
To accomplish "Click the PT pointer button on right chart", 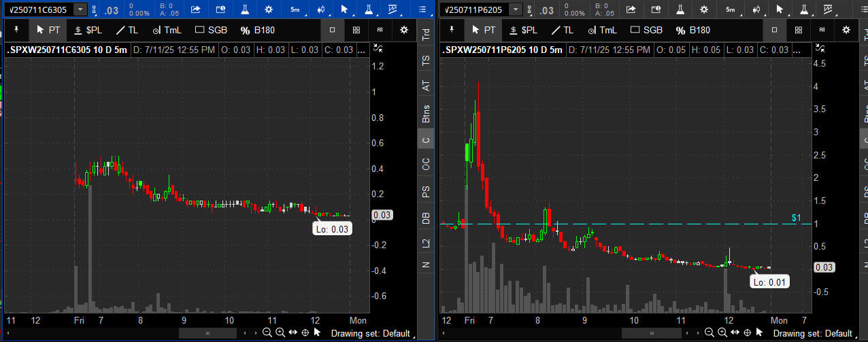I will (482, 30).
